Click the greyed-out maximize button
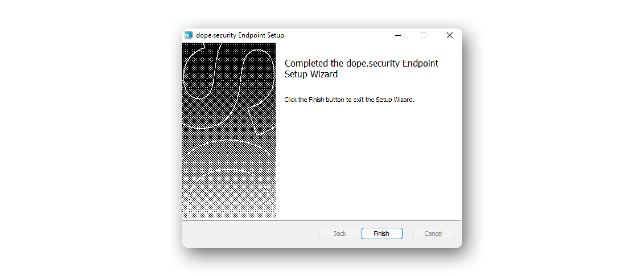 click(424, 35)
